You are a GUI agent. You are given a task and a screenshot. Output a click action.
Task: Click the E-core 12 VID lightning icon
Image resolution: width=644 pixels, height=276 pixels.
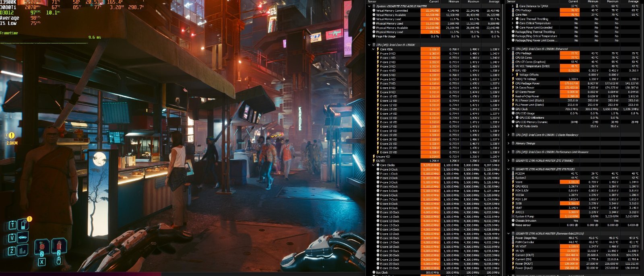[378, 105]
